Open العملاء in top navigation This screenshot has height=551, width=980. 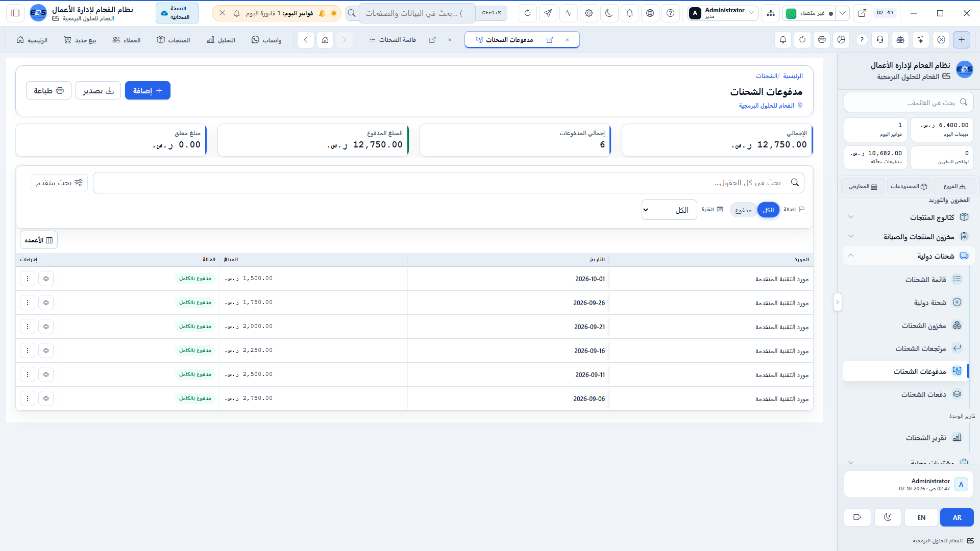click(127, 40)
